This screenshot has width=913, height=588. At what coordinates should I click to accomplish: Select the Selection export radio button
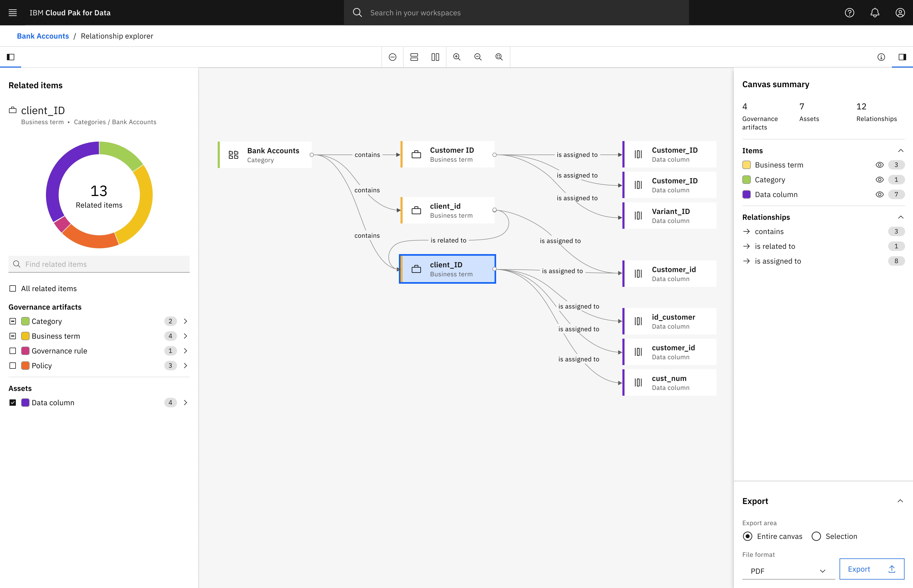[816, 536]
